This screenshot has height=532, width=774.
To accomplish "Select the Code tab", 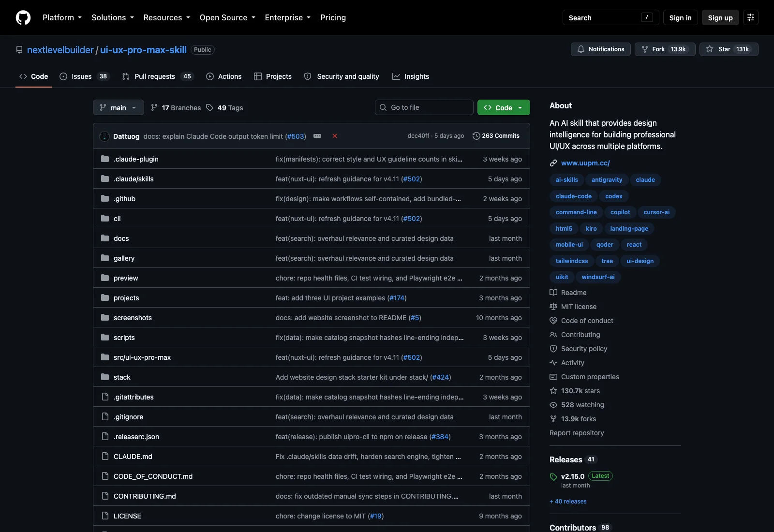I will coord(34,76).
